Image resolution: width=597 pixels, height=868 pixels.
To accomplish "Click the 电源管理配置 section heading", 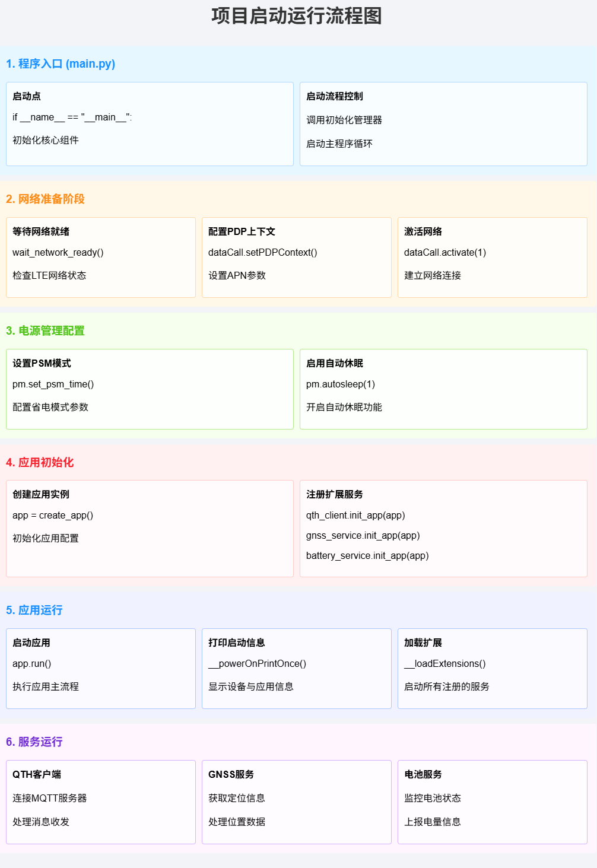I will pos(45,330).
